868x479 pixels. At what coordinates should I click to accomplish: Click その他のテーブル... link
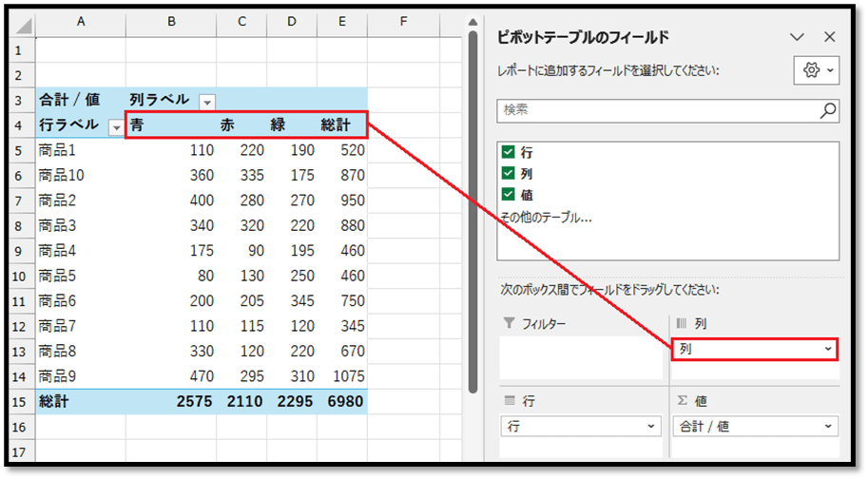tap(545, 217)
